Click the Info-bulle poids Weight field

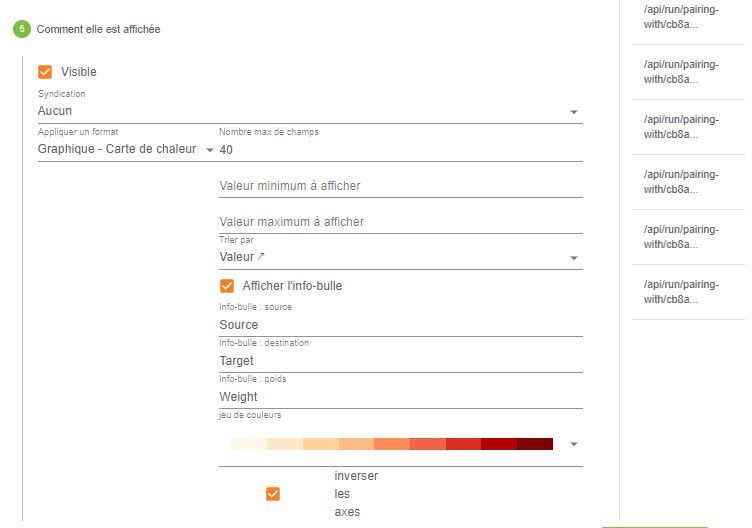click(x=400, y=397)
